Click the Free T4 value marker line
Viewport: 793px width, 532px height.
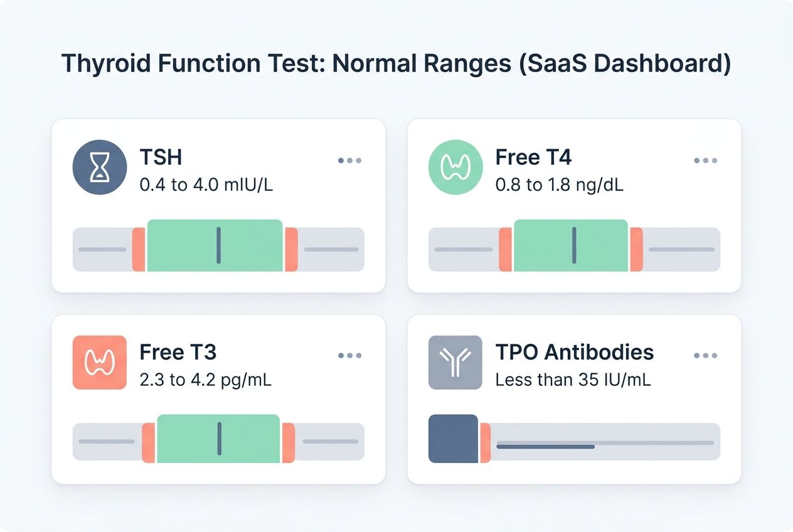[574, 245]
